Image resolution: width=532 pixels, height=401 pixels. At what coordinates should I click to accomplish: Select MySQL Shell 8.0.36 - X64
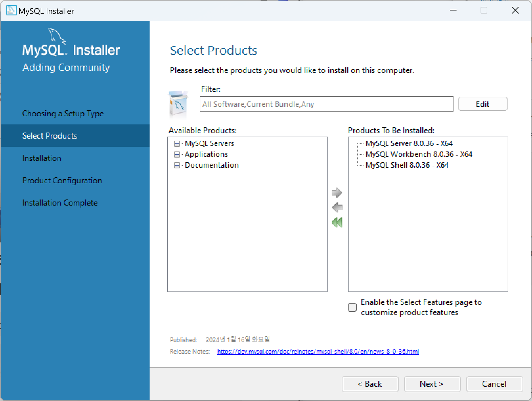coord(407,165)
